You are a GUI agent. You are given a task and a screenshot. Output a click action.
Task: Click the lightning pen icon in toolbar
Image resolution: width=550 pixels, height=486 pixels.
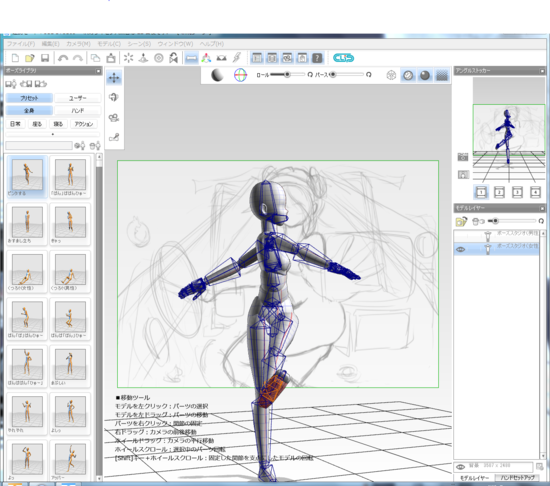coord(237,58)
